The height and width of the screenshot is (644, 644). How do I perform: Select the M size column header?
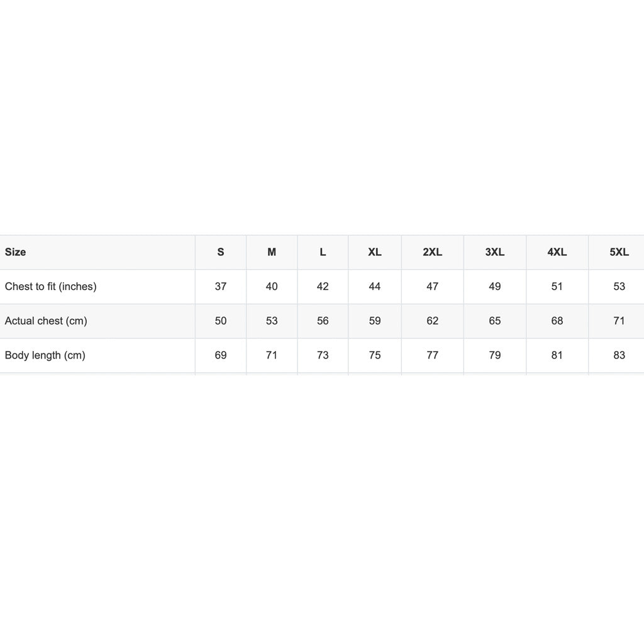coord(272,252)
